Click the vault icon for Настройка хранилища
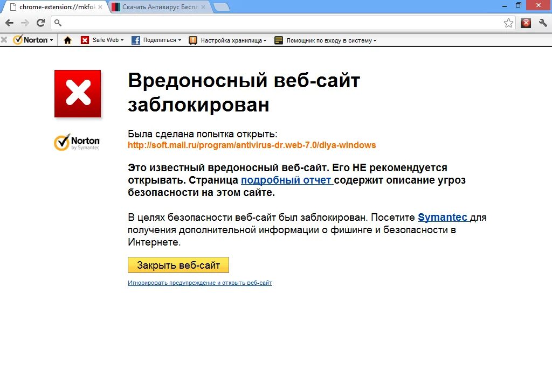This screenshot has height=392, width=552. click(x=193, y=40)
